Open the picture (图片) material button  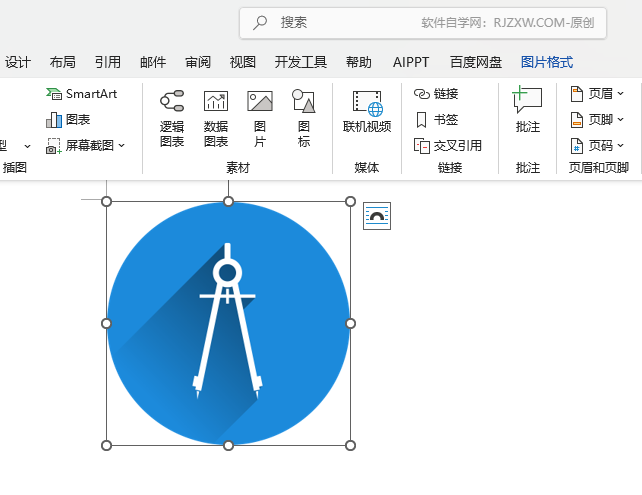click(x=260, y=119)
